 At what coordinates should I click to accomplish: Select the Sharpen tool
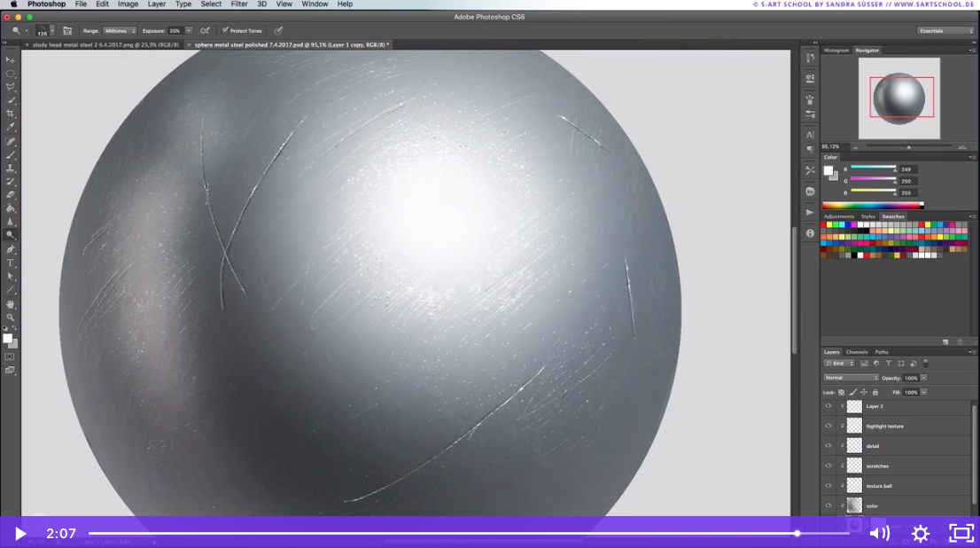click(x=11, y=222)
